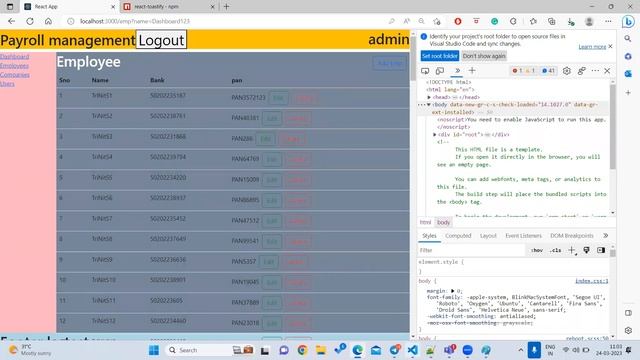Open a new browser tab
The width and height of the screenshot is (640, 360).
coord(227,7)
